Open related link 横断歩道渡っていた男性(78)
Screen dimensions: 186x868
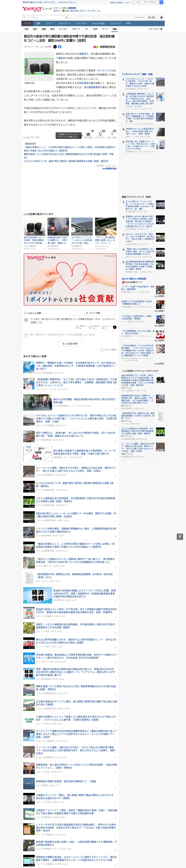[x=69, y=156]
